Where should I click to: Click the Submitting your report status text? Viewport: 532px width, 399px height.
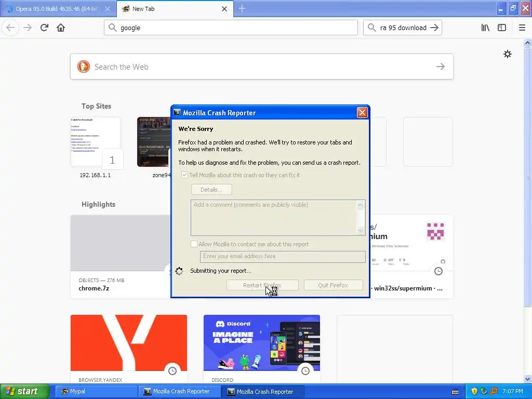click(220, 271)
